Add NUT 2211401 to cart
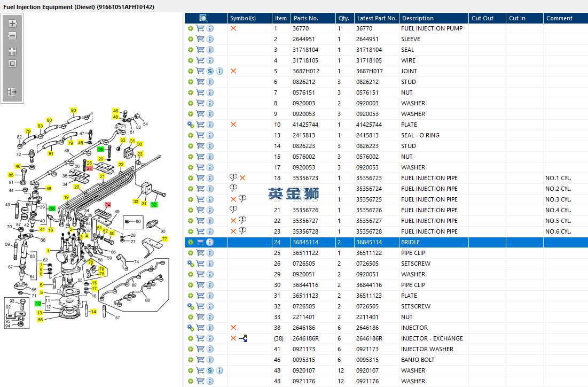 (200, 317)
